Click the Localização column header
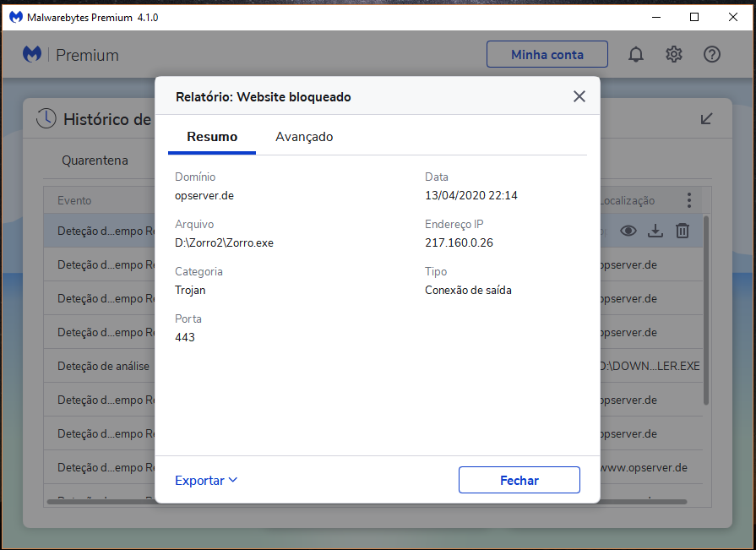Image resolution: width=756 pixels, height=550 pixels. tap(628, 200)
